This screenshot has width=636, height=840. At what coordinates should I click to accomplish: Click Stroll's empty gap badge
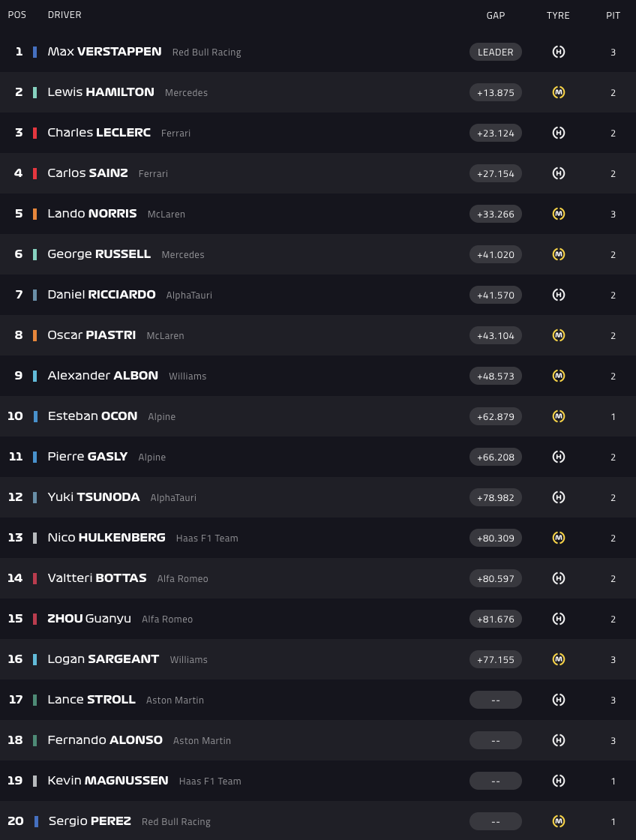click(496, 700)
